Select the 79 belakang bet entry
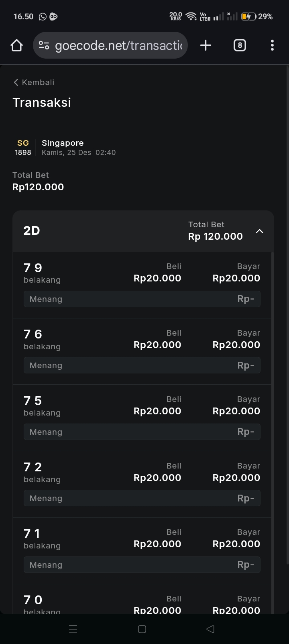Viewport: 289px width, 644px height. [42, 273]
